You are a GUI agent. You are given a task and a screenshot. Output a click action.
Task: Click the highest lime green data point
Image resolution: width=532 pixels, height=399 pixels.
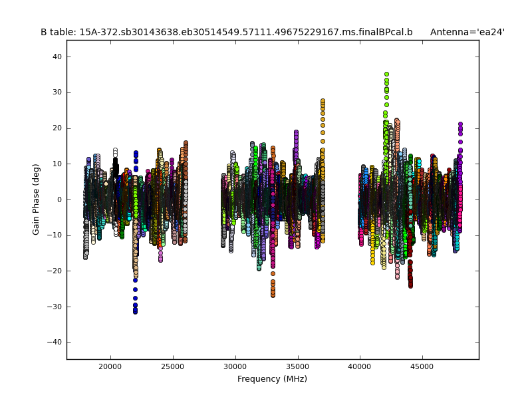(x=386, y=74)
